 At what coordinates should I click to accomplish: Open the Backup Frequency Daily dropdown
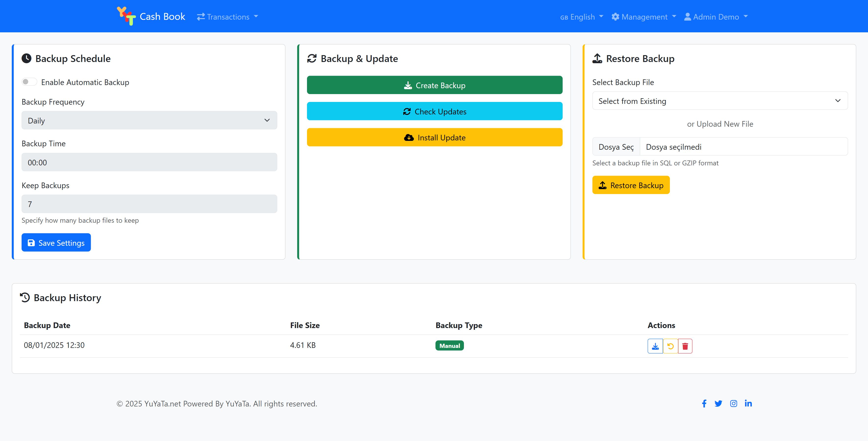coord(149,120)
